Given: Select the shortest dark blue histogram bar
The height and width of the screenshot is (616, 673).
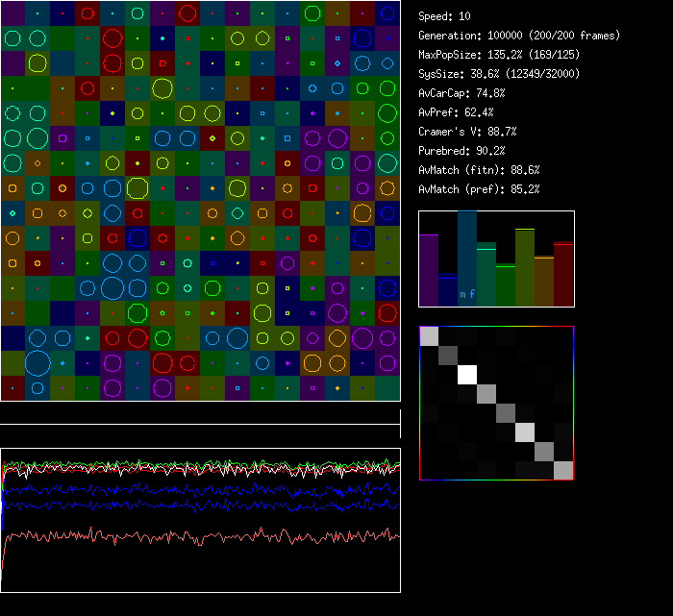Looking at the screenshot, I should coord(448,290).
